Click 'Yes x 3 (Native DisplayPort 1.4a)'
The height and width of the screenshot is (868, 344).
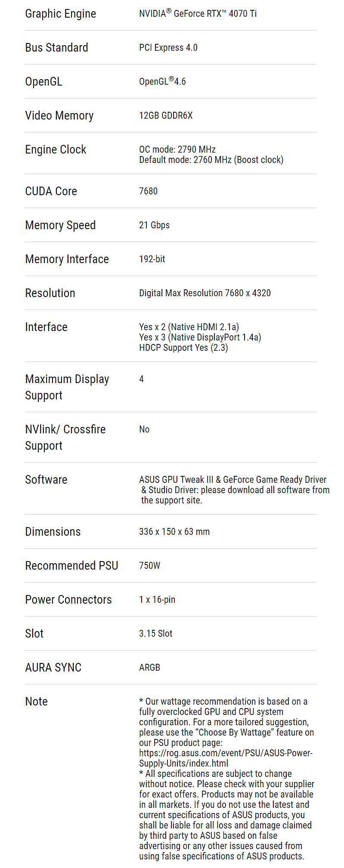tap(200, 337)
